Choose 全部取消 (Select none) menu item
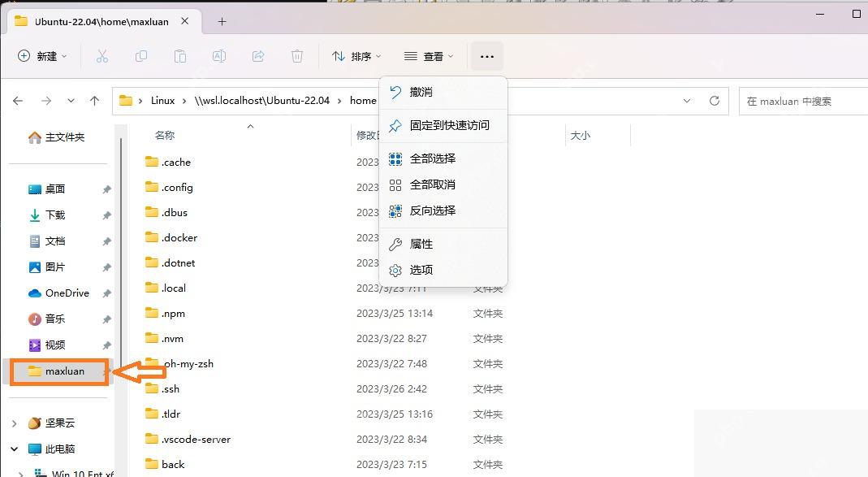 coord(443,184)
